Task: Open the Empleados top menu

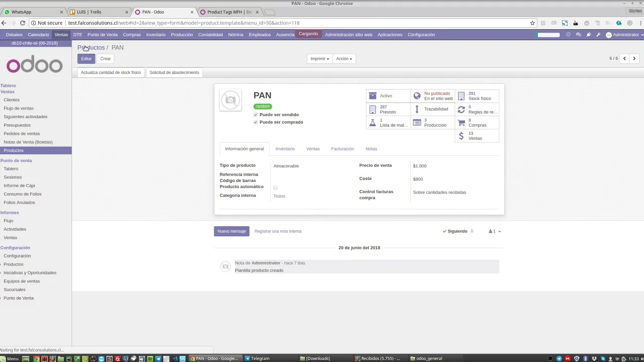Action: tap(260, 35)
